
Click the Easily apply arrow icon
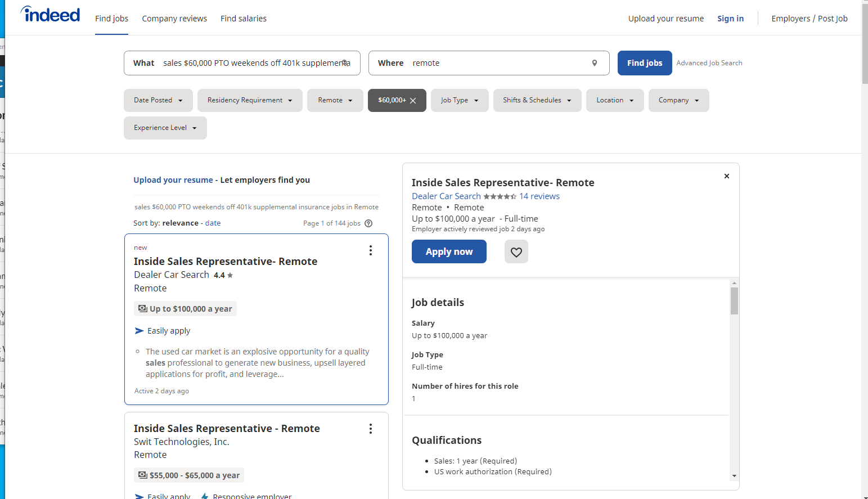(138, 331)
